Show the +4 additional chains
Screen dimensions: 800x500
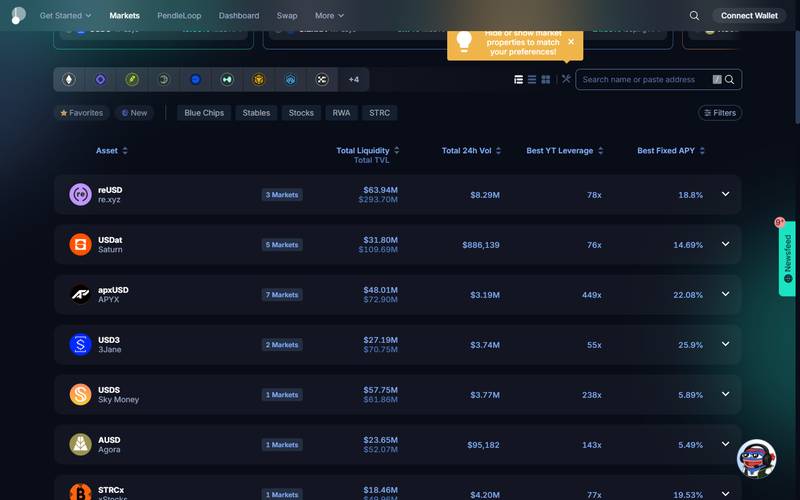[x=354, y=80]
